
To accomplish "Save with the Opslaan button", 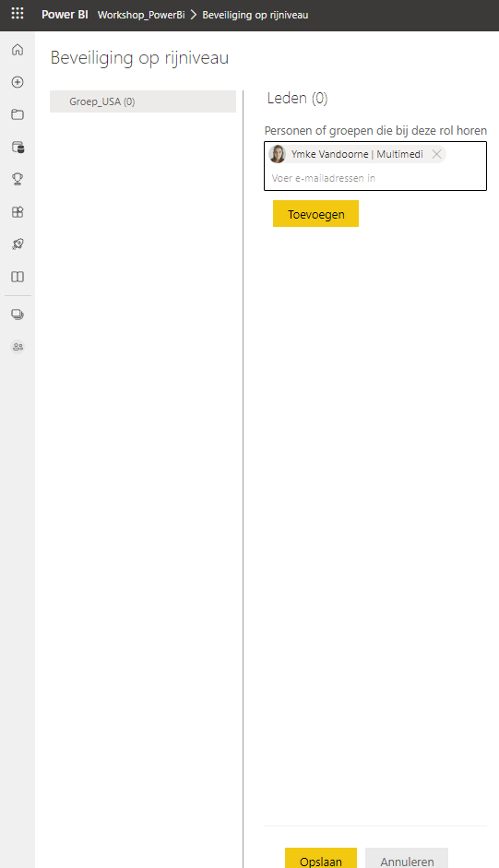I will [321, 858].
